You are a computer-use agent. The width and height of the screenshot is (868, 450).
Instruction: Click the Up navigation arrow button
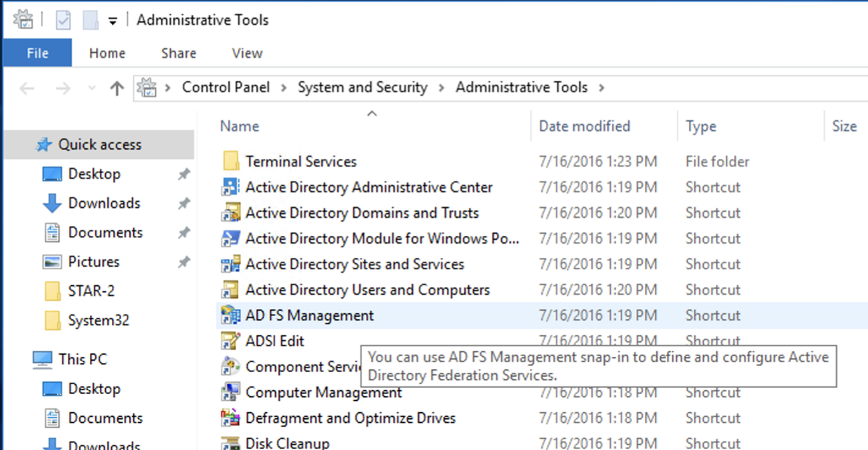tap(116, 87)
